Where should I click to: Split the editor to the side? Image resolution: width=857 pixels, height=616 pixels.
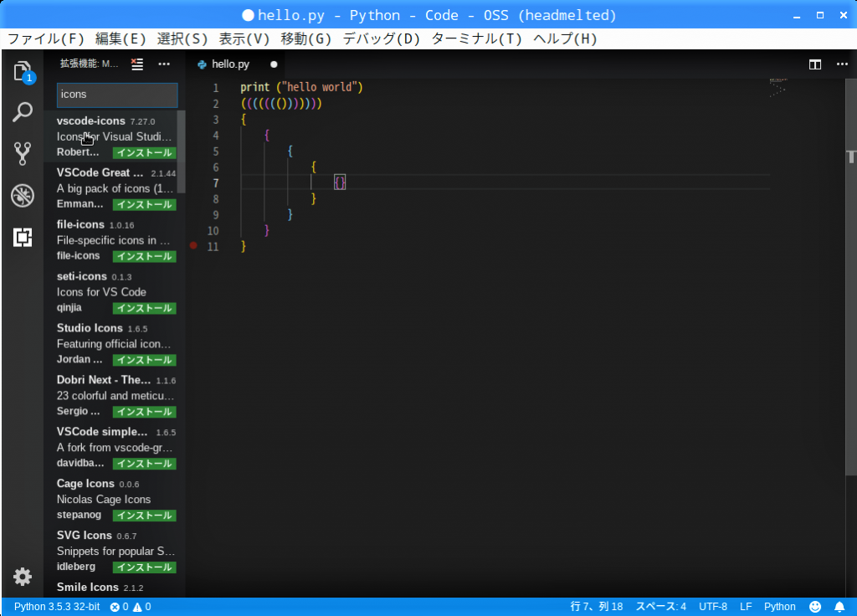tap(815, 64)
